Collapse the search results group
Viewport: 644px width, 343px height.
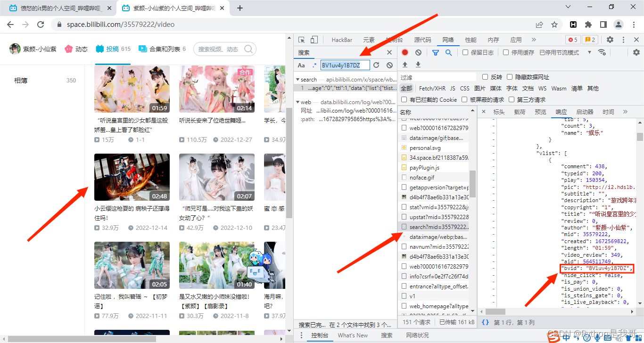tap(298, 79)
